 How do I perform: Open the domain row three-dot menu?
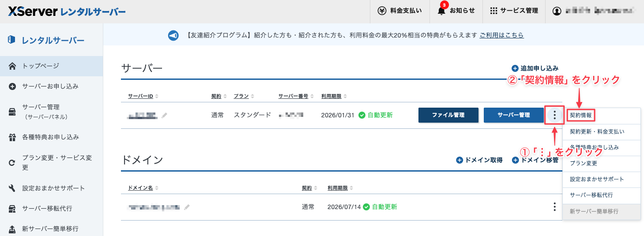click(554, 207)
